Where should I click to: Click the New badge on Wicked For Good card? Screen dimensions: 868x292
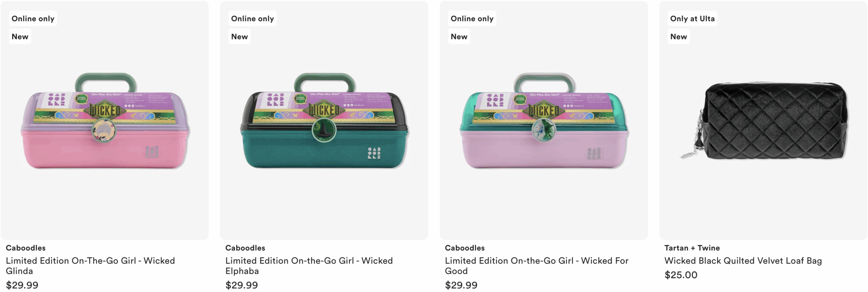(459, 37)
